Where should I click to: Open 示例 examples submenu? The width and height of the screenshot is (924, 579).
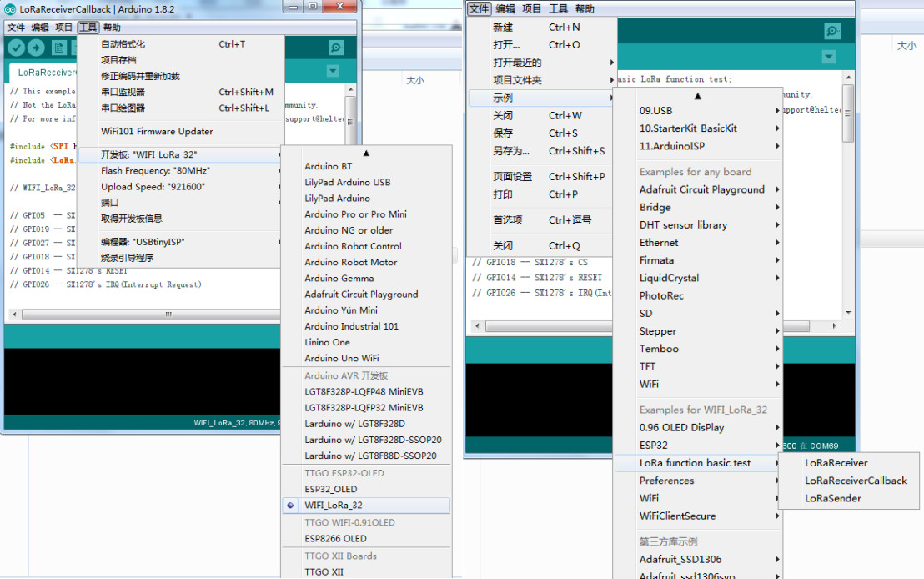542,98
